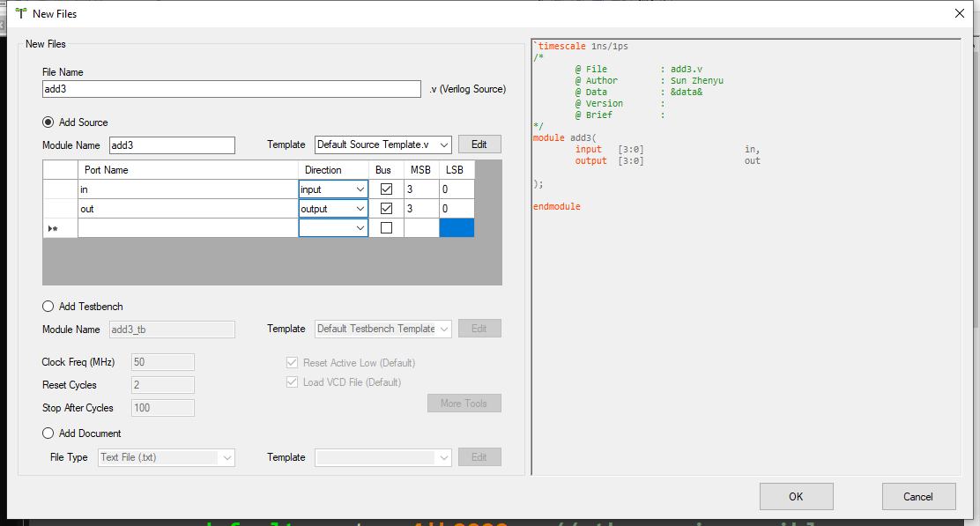
Task: Select the Add Source radio button
Action: point(48,122)
